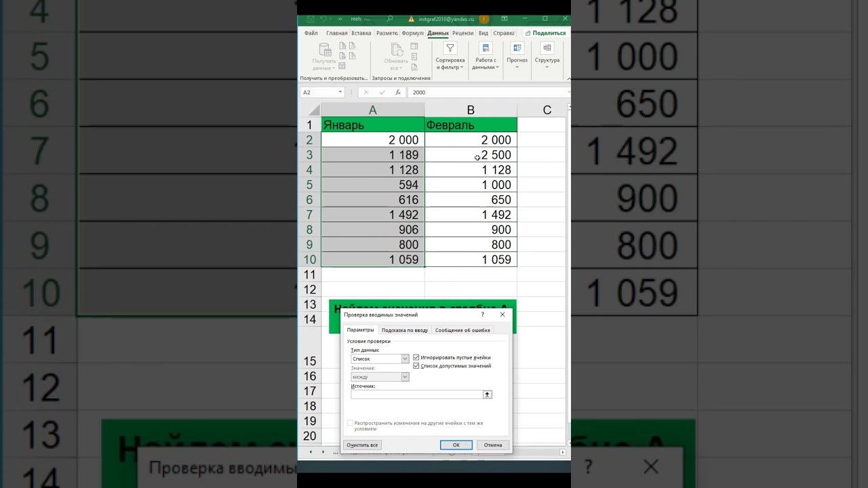Toggle 'Список допустимых значений' checkbox
Image resolution: width=868 pixels, height=488 pixels.
coord(416,366)
